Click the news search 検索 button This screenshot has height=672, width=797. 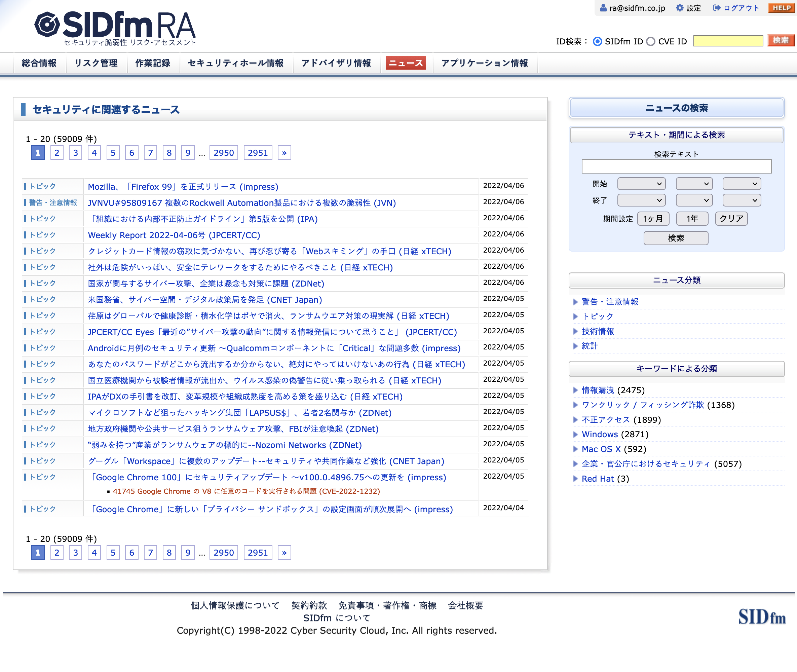point(676,238)
